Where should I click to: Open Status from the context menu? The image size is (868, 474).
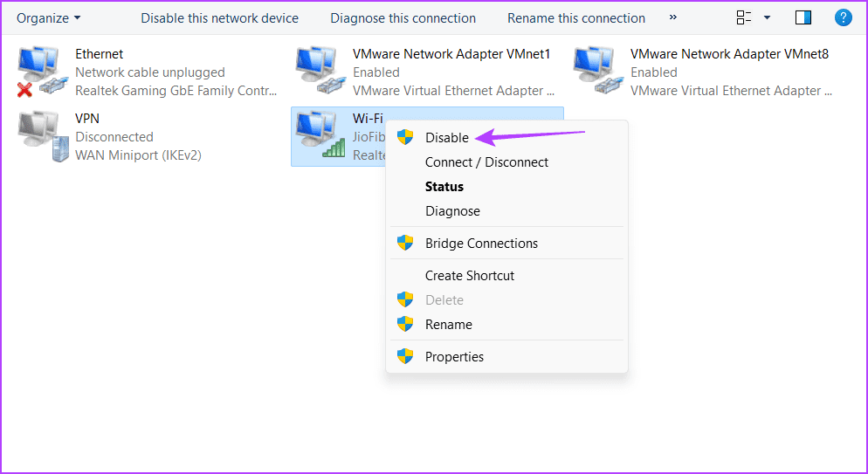point(444,186)
